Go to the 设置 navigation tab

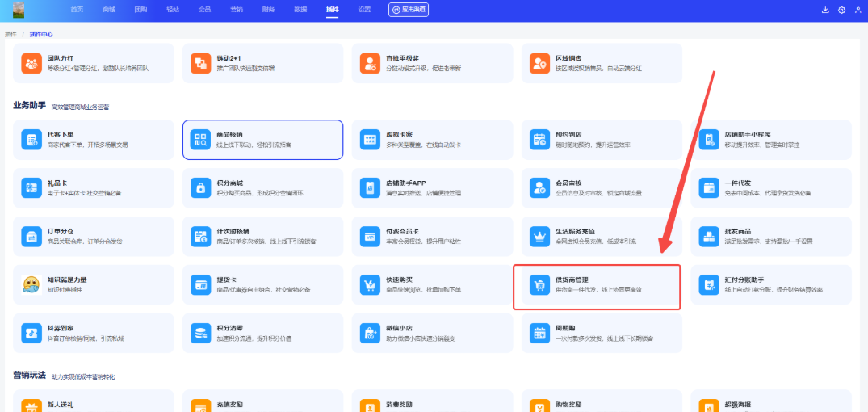coord(364,10)
